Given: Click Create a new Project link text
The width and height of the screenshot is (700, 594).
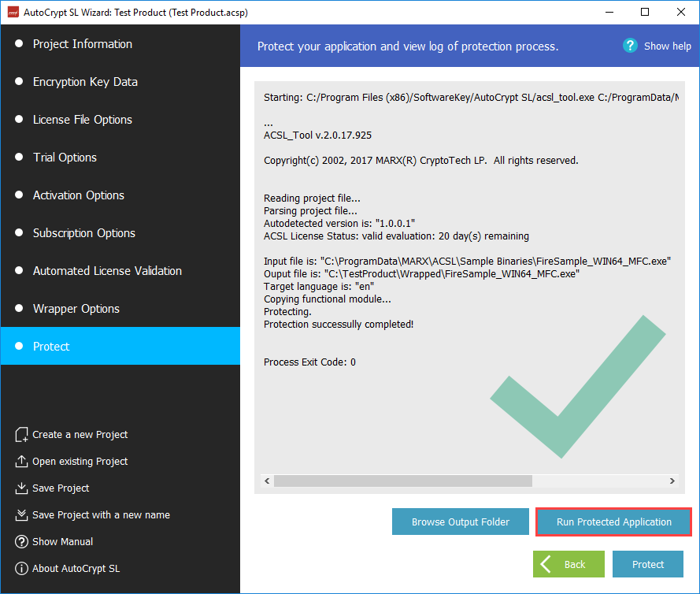Looking at the screenshot, I should (x=80, y=435).
